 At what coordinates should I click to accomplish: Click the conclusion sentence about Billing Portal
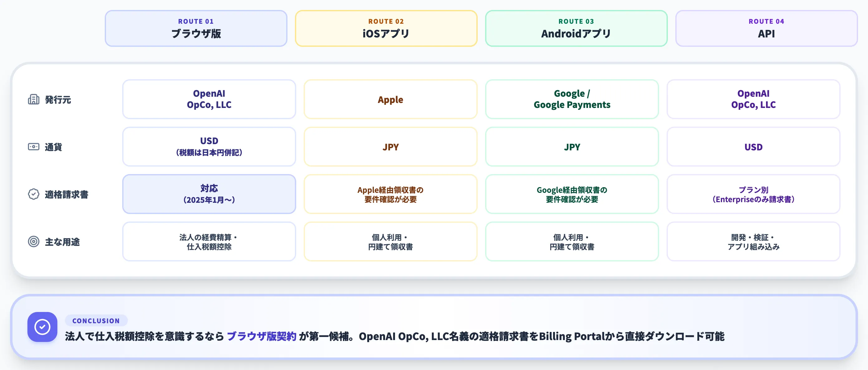[x=395, y=336]
